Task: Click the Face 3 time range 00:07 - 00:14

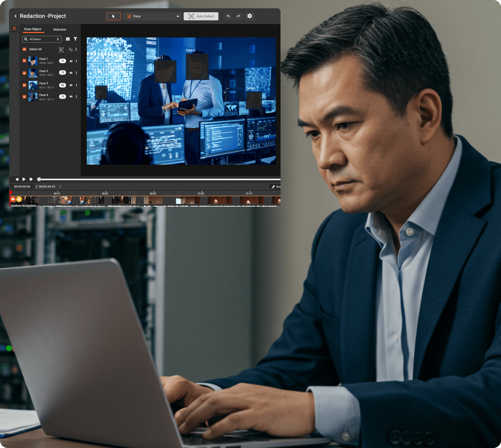Action: click(47, 87)
